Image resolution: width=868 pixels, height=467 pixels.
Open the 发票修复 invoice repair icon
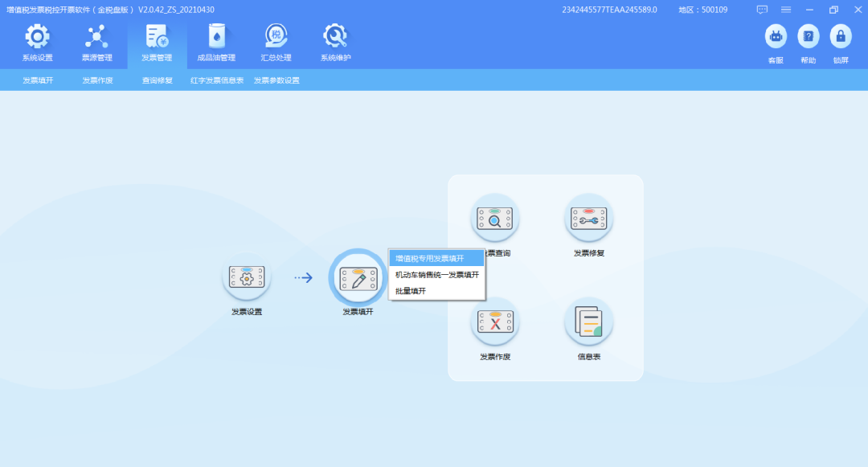[589, 217]
